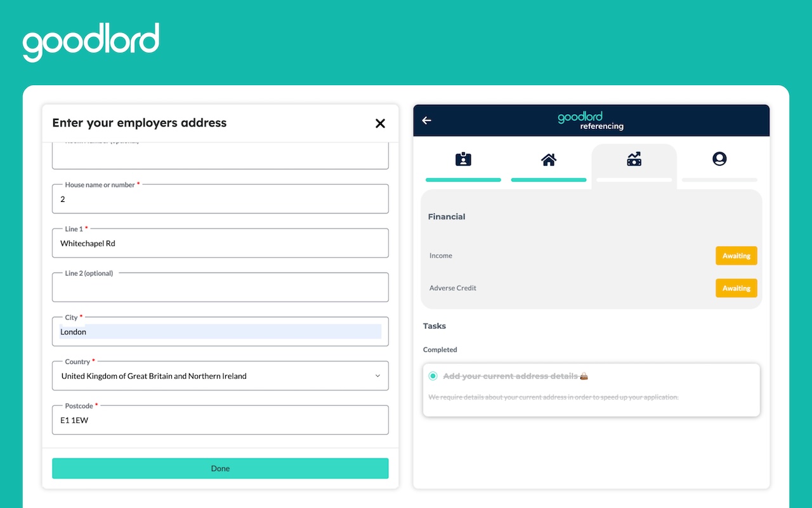The width and height of the screenshot is (812, 508).
Task: Open the home address tab
Action: [549, 159]
